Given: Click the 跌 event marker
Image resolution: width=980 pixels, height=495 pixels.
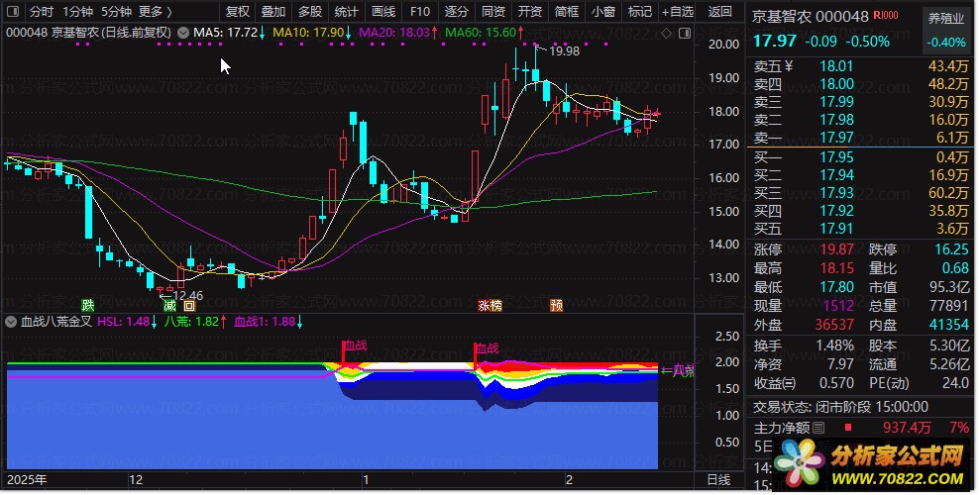Looking at the screenshot, I should (x=88, y=305).
